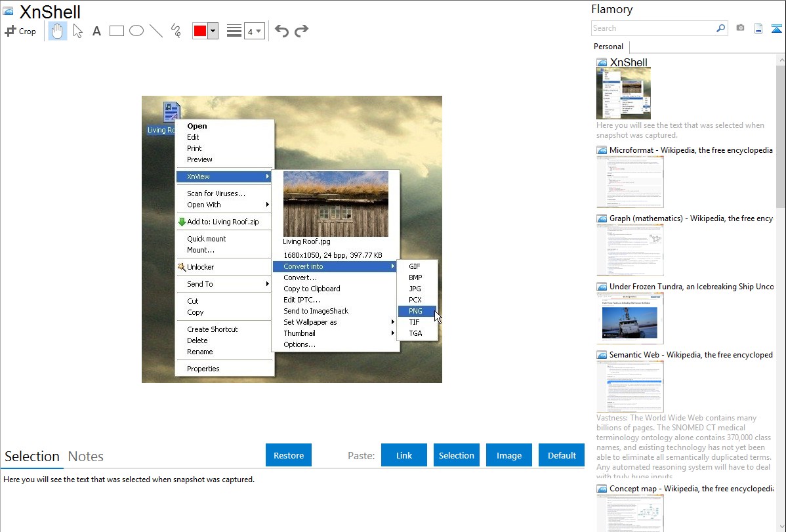Click the Paste Link button
This screenshot has width=786, height=532.
404,455
